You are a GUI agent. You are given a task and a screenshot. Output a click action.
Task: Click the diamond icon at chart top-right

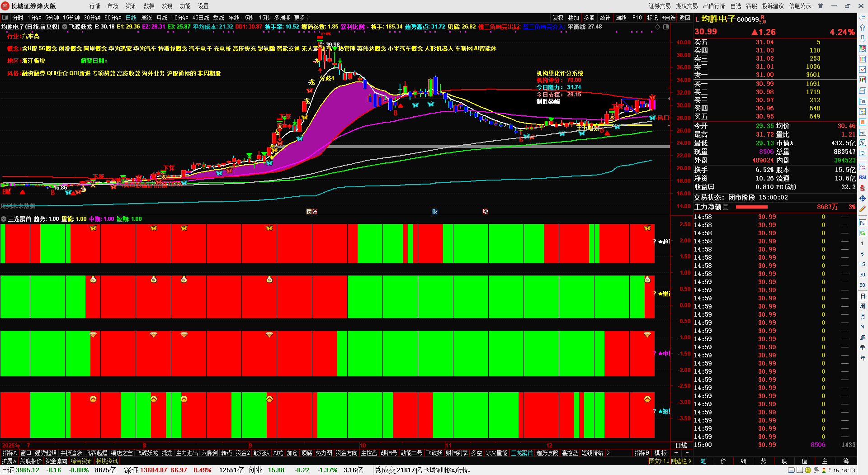pos(657,27)
